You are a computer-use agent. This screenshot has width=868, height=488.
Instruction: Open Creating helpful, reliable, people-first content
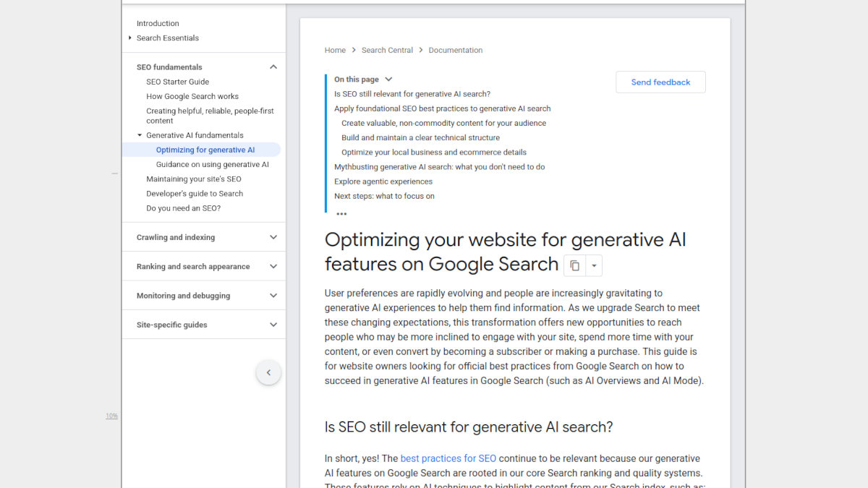tap(210, 116)
